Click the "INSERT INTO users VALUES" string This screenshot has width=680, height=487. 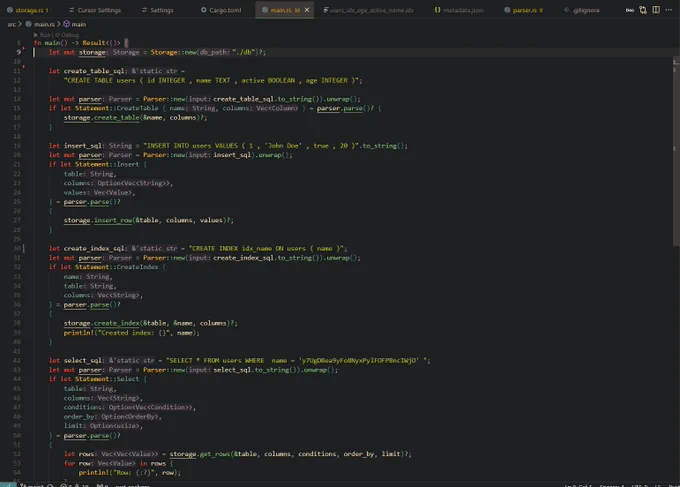(x=251, y=146)
